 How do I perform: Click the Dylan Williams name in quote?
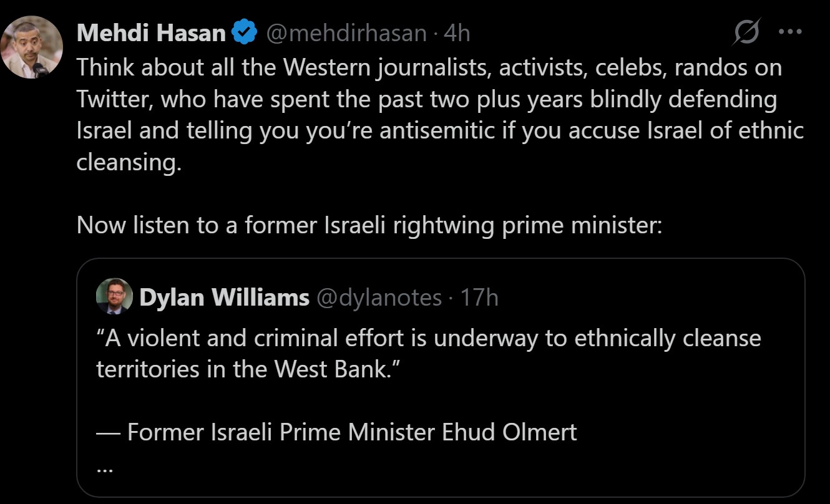pos(224,298)
